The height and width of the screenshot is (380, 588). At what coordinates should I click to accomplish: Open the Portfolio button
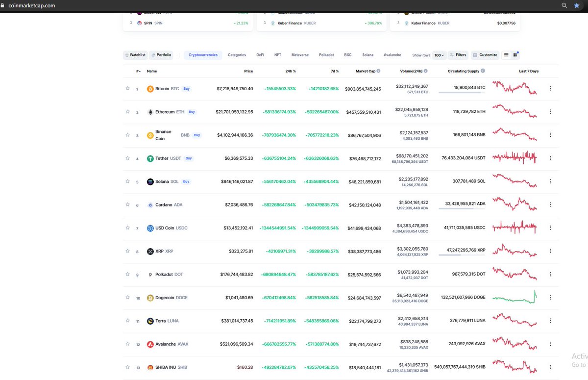pos(161,55)
